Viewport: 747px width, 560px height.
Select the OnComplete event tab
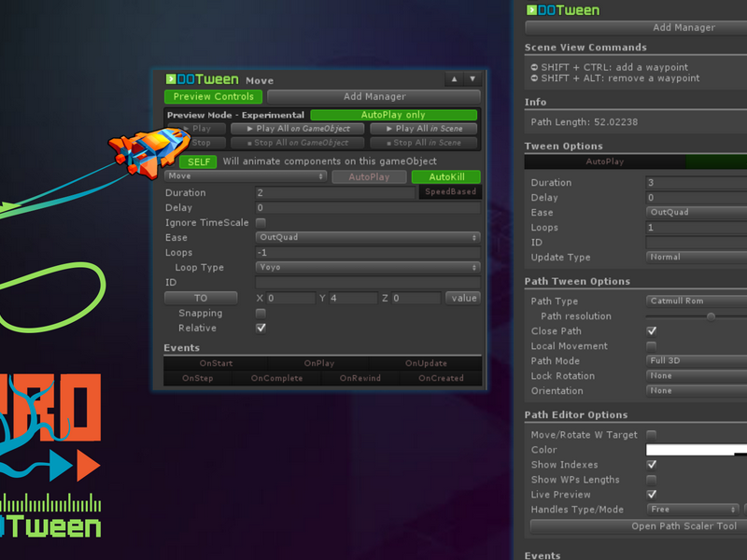tap(276, 378)
